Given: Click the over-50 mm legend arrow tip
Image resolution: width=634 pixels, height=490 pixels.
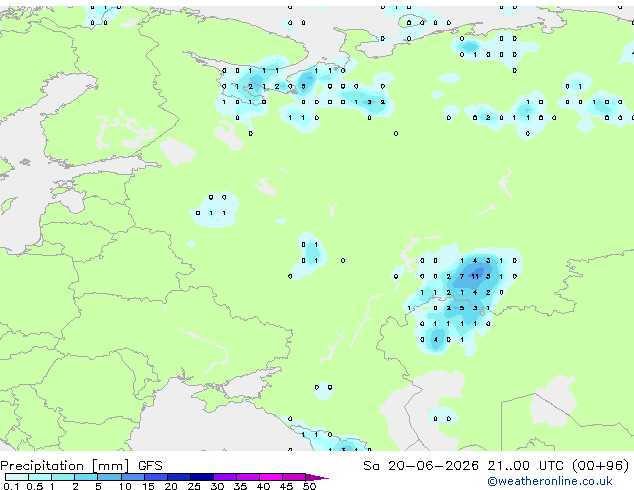Looking at the screenshot, I should 317,477.
